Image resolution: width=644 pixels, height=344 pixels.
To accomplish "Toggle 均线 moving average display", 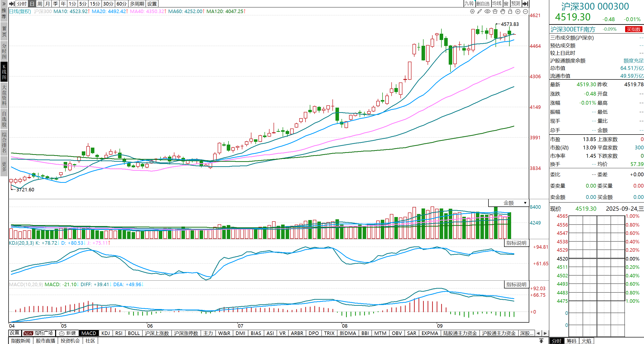I will click(497, 4).
